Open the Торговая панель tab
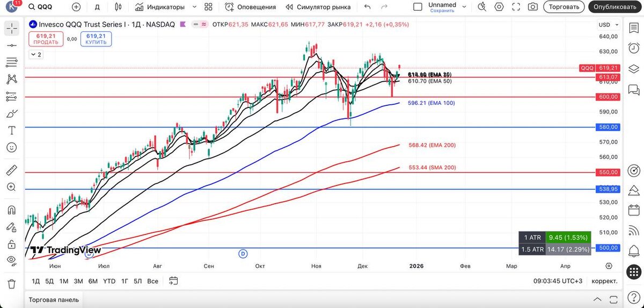644x308 pixels. coord(54,299)
